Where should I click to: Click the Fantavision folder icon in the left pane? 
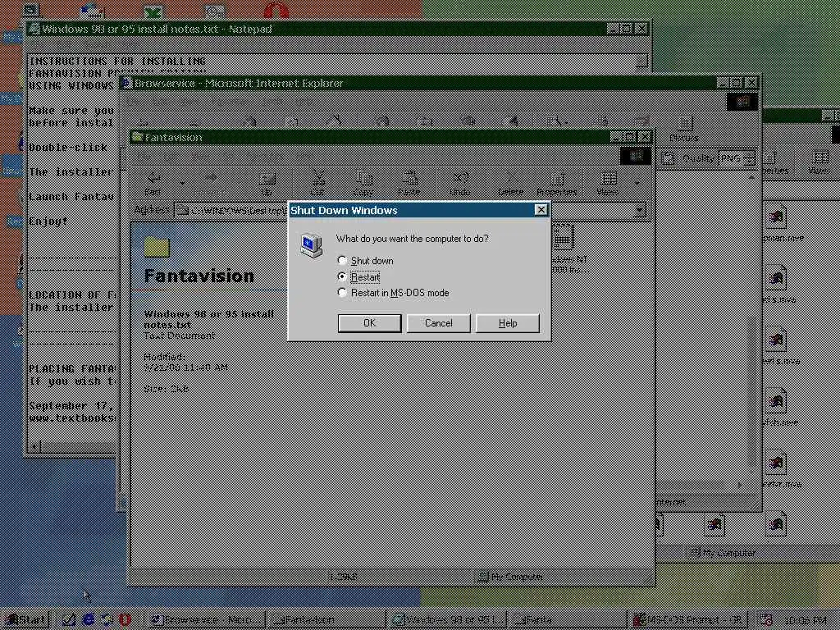pyautogui.click(x=157, y=248)
